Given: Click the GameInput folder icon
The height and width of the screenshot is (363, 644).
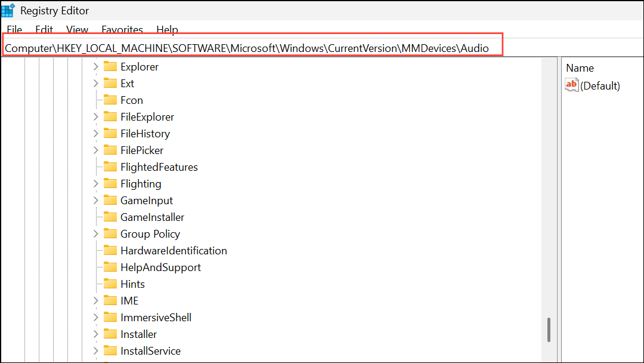Looking at the screenshot, I should click(x=110, y=200).
